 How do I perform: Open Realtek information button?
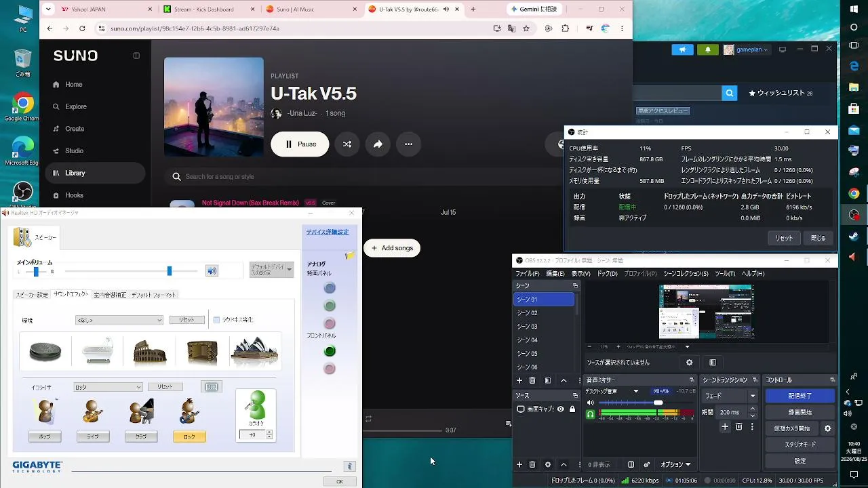[349, 466]
